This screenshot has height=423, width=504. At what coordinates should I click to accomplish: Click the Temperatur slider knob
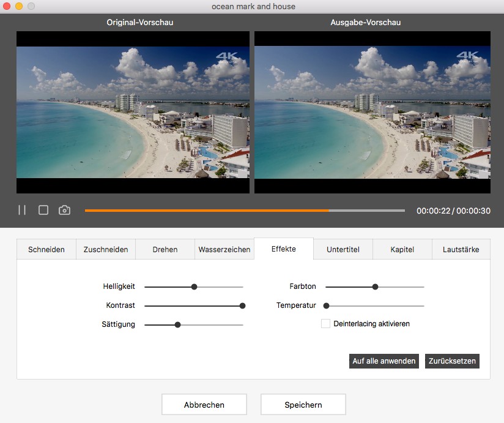[327, 305]
